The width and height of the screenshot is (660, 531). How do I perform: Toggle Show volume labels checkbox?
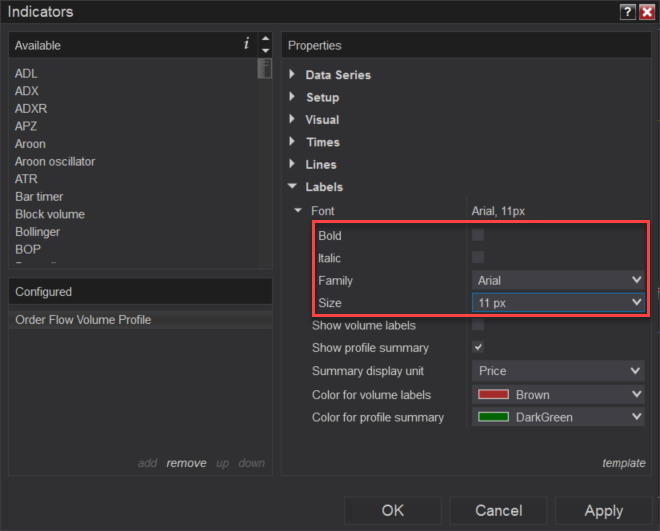point(478,325)
